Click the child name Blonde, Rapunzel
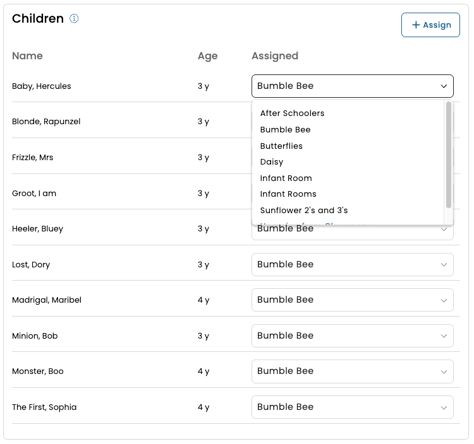The image size is (474, 444). tap(46, 121)
